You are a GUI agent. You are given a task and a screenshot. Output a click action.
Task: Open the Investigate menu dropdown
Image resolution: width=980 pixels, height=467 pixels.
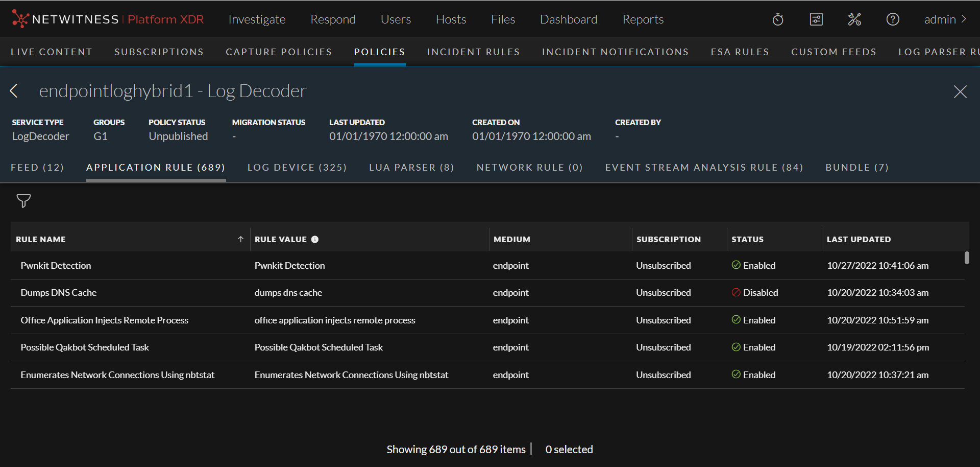click(x=257, y=19)
